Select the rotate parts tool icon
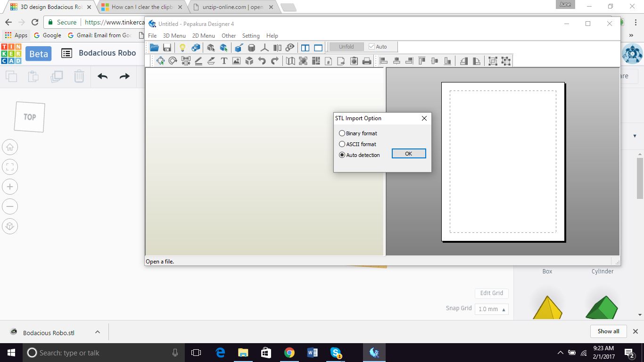 173,60
